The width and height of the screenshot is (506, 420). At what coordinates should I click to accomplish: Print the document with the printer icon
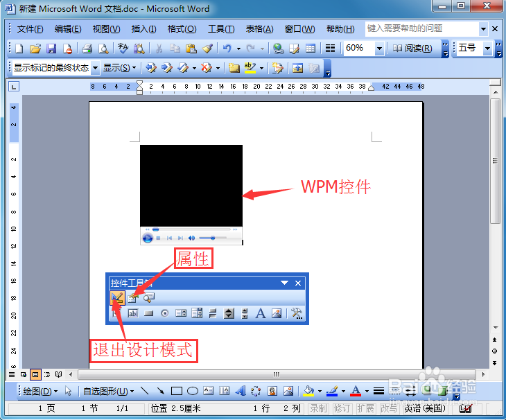[87, 49]
